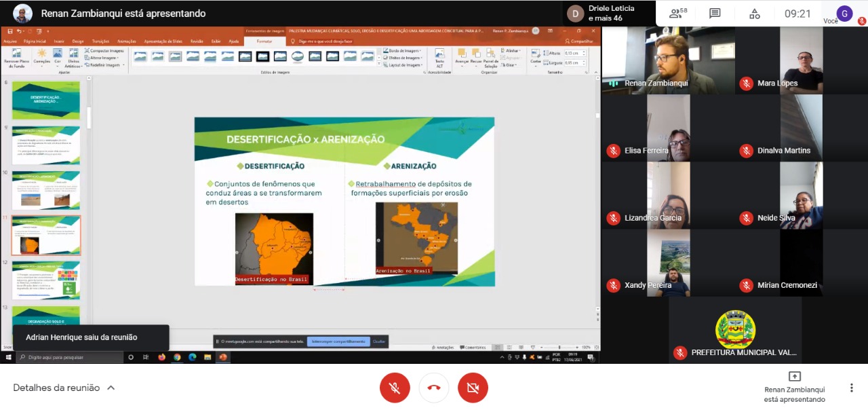Open the Alinhar dropdown
868x410 pixels.
click(x=512, y=51)
